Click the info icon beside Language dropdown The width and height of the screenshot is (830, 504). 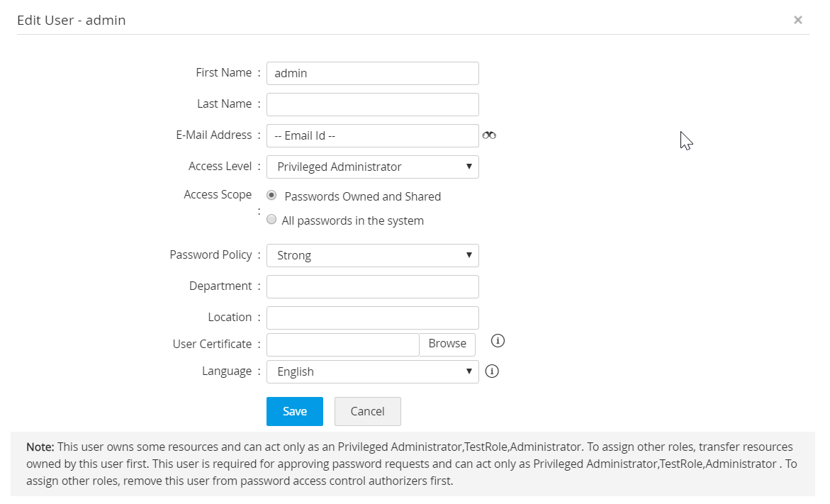pos(492,371)
